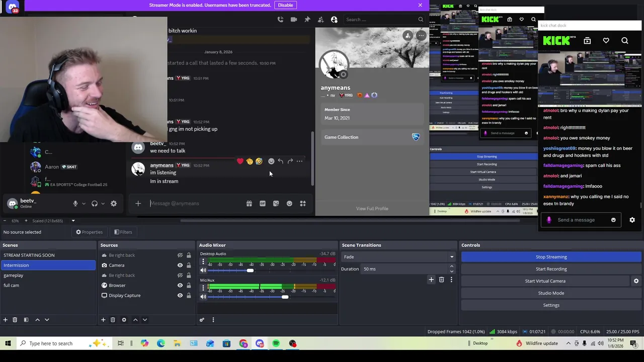This screenshot has height=362, width=644.
Task: Increase transition duration stepper
Action: (x=451, y=266)
